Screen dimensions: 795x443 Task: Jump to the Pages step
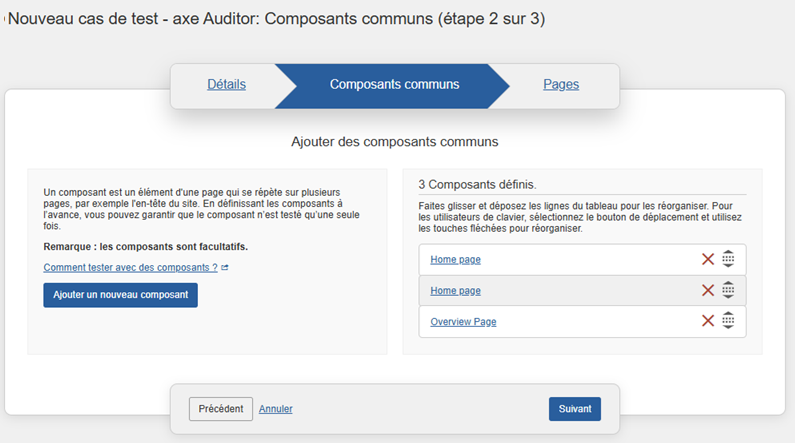pos(561,85)
